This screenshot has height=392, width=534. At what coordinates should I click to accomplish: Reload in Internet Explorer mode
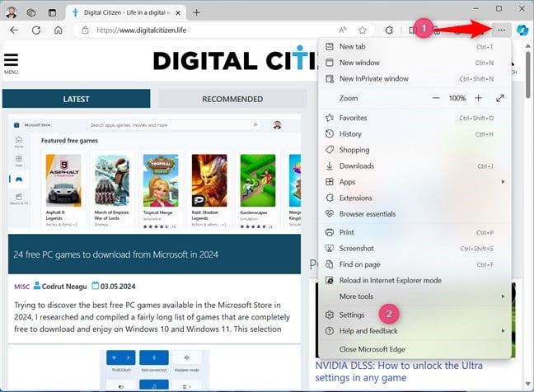pos(415,280)
